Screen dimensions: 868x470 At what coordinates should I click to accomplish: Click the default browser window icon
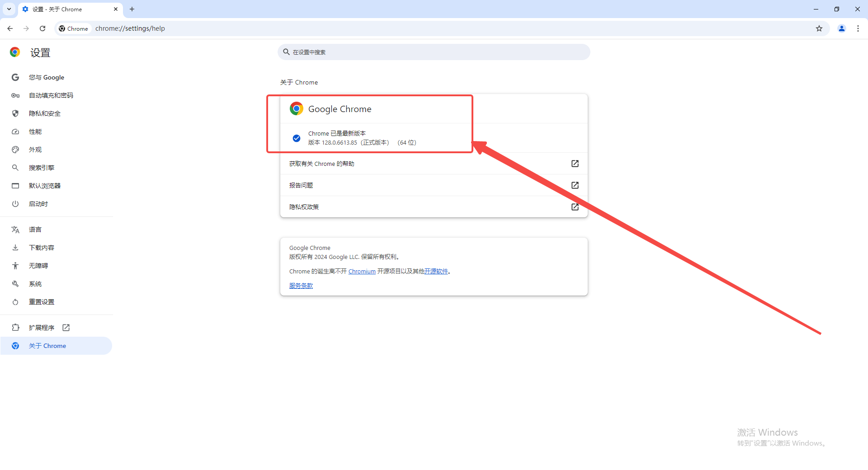tap(15, 186)
